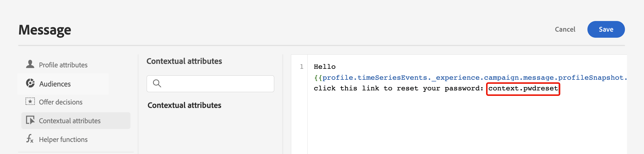
Task: Click the Contextual attributes cursor icon
Action: (x=30, y=120)
